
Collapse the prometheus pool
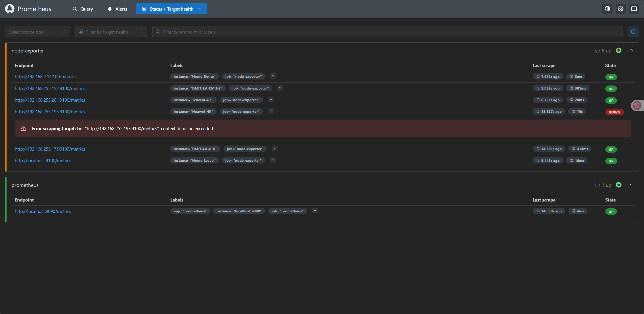[631, 185]
